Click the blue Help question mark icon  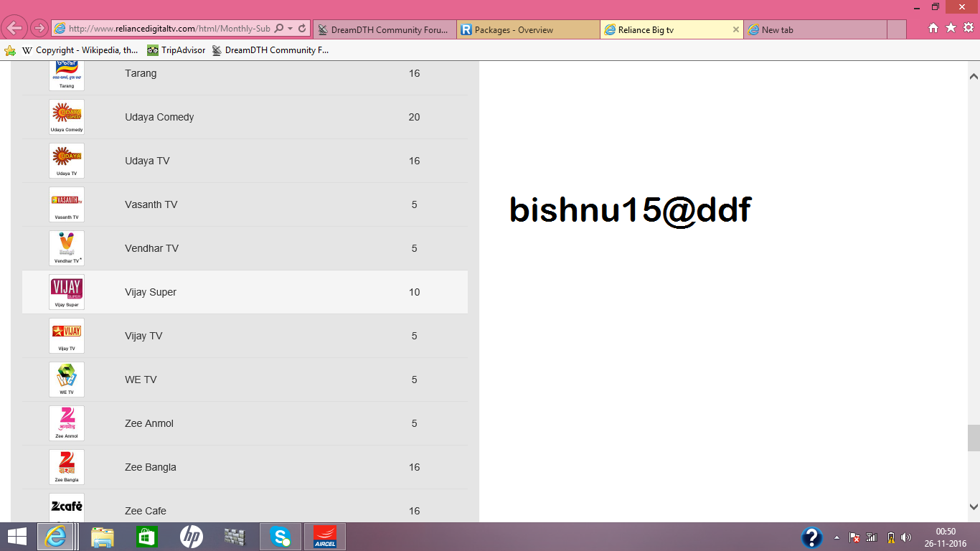(811, 537)
